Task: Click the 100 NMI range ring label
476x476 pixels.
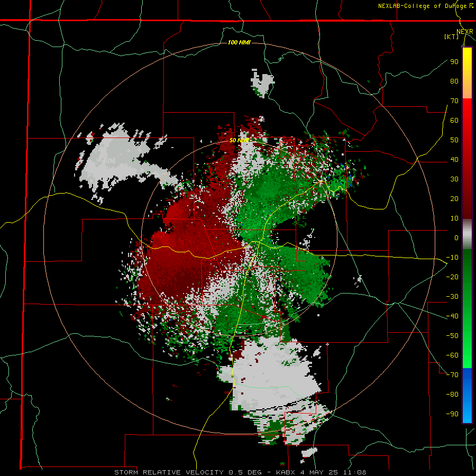Action: [x=239, y=42]
